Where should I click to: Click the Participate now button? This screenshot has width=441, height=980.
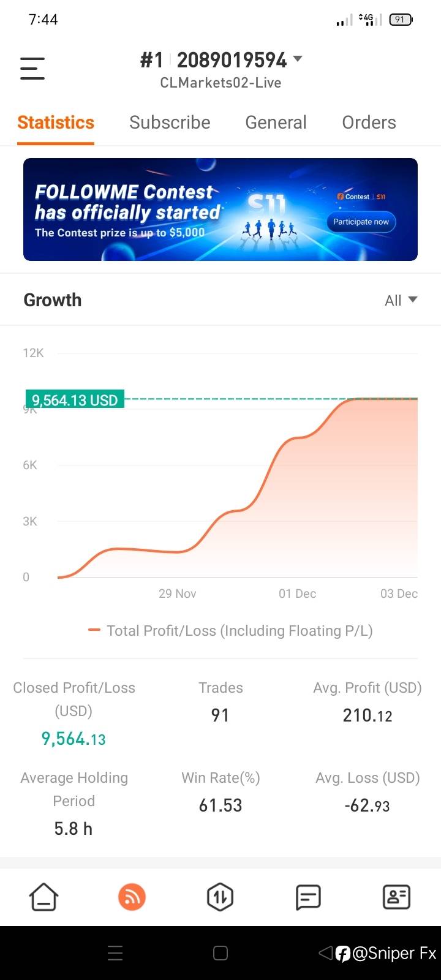(x=361, y=222)
